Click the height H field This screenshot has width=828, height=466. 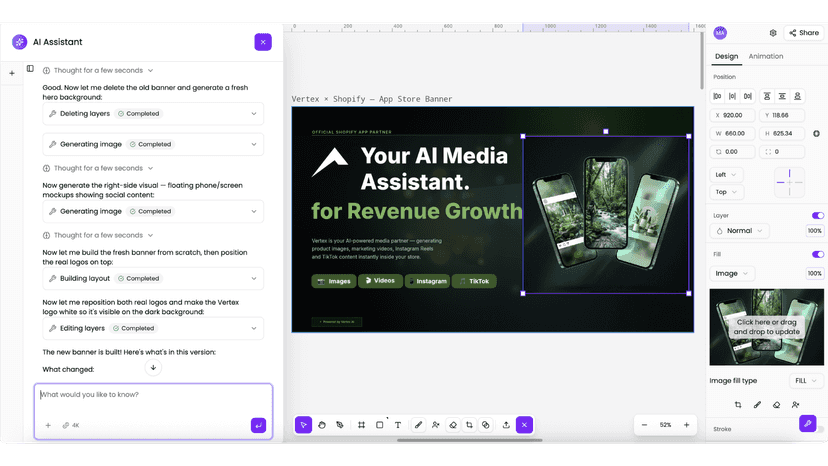[782, 134]
